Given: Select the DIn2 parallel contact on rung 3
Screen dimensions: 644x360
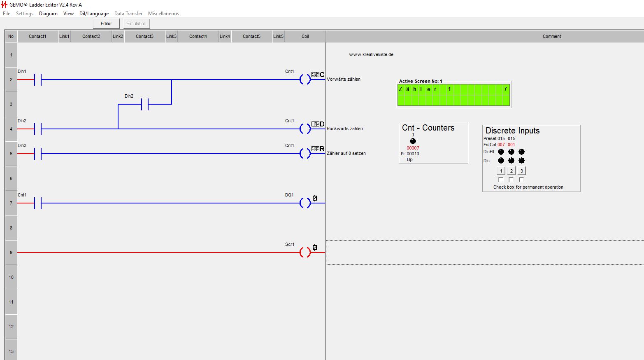Looking at the screenshot, I should [x=144, y=104].
